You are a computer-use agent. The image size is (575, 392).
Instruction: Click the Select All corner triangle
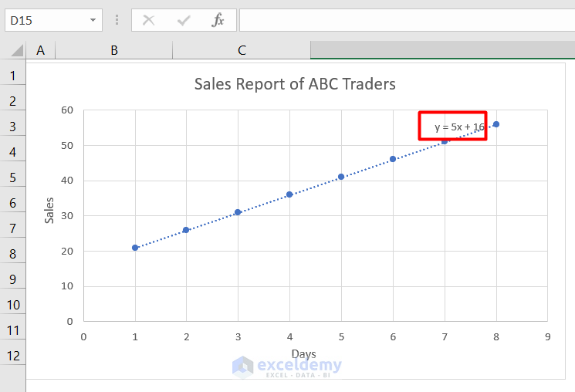(x=17, y=50)
